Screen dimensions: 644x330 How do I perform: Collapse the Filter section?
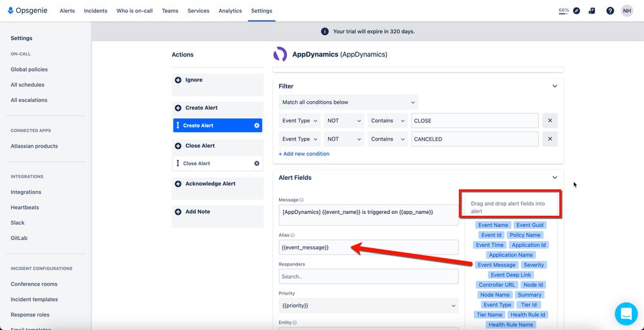pyautogui.click(x=554, y=86)
